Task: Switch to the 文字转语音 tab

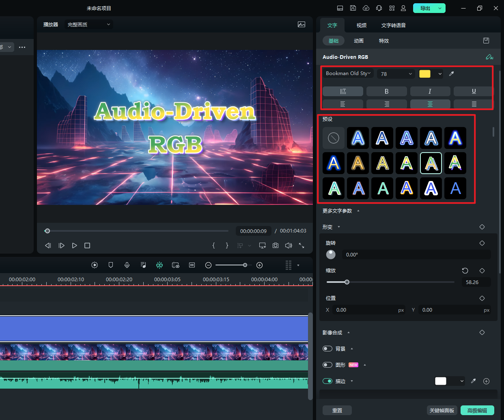Action: [x=393, y=25]
